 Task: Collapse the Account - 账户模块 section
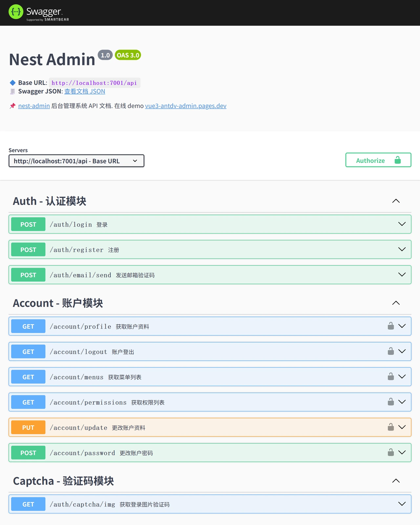pos(396,303)
